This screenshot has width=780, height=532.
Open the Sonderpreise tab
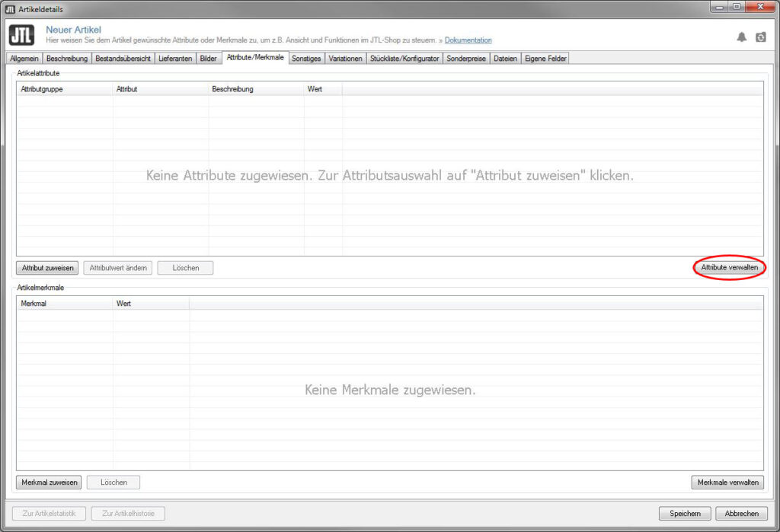click(466, 59)
